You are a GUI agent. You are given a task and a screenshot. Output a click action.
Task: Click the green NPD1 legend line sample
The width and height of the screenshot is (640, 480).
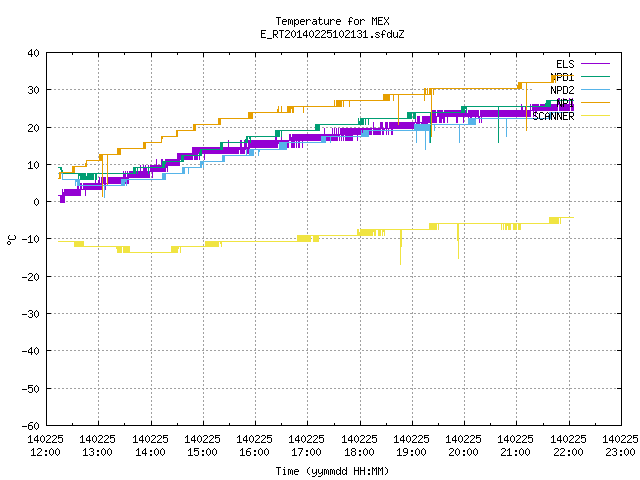[595, 76]
